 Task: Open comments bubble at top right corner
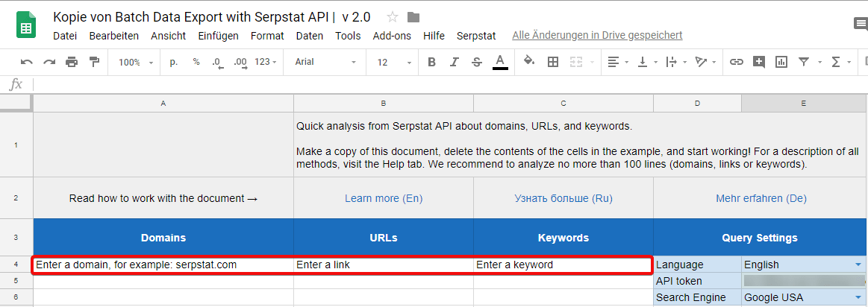[x=861, y=22]
